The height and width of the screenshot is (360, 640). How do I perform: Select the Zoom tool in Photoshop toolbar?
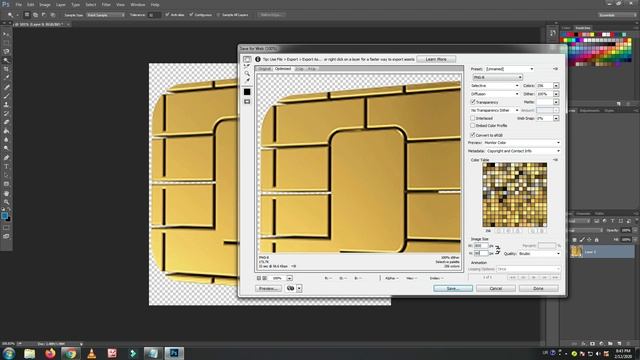click(6, 202)
